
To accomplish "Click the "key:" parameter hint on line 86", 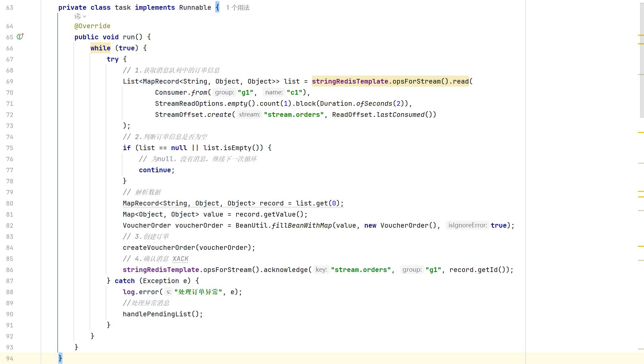I will [x=321, y=270].
